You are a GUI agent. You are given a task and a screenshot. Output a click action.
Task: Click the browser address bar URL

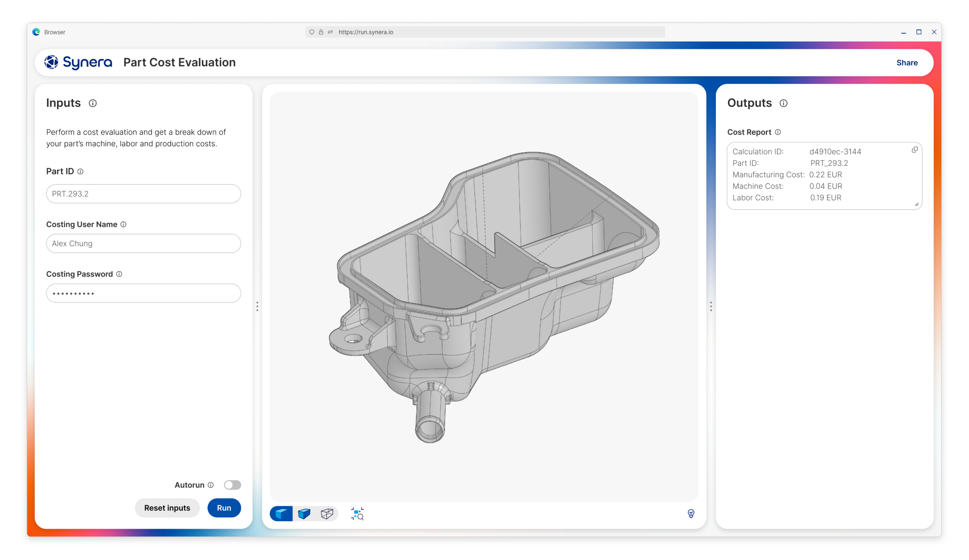click(366, 32)
